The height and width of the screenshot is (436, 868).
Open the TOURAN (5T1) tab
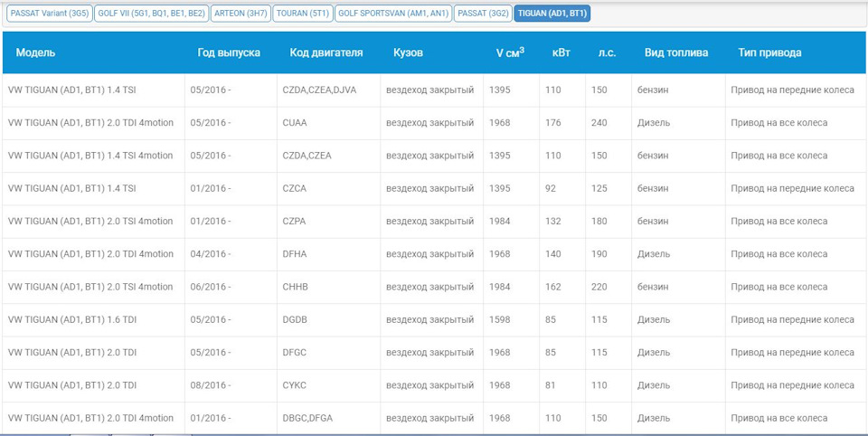pos(303,14)
